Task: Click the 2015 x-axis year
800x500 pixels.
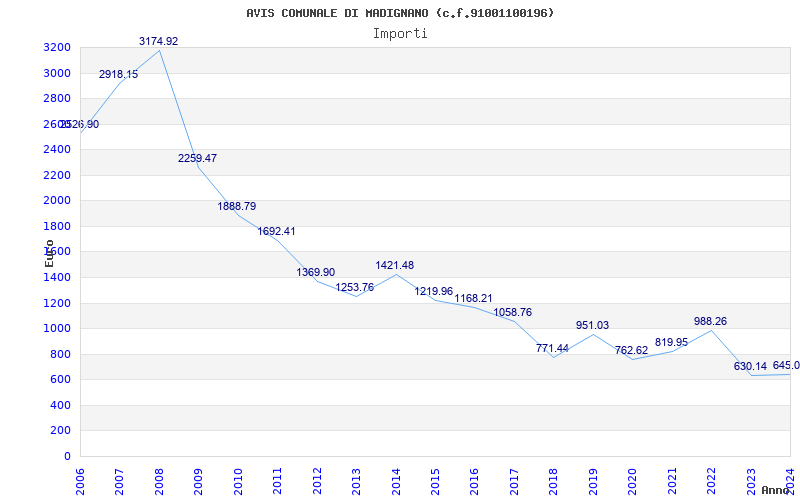Action: click(435, 482)
